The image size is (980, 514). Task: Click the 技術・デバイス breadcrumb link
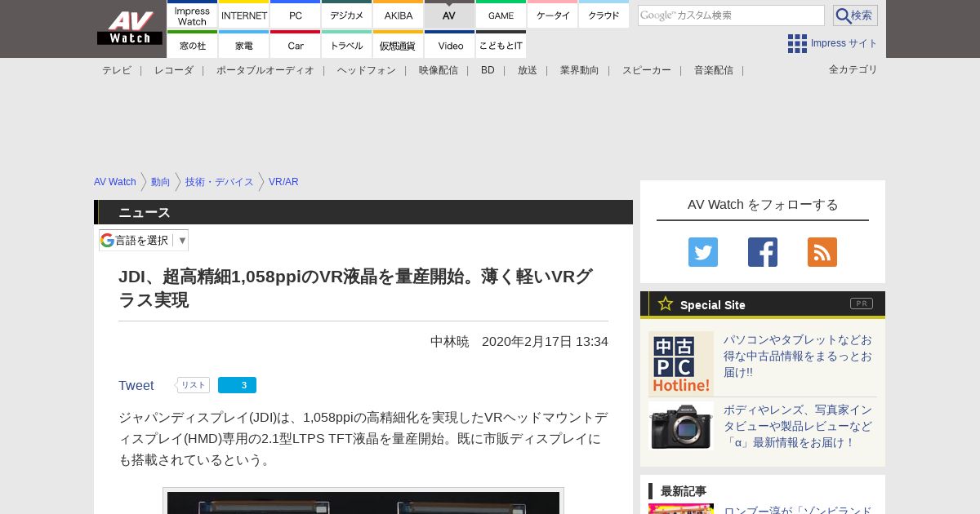(x=220, y=182)
